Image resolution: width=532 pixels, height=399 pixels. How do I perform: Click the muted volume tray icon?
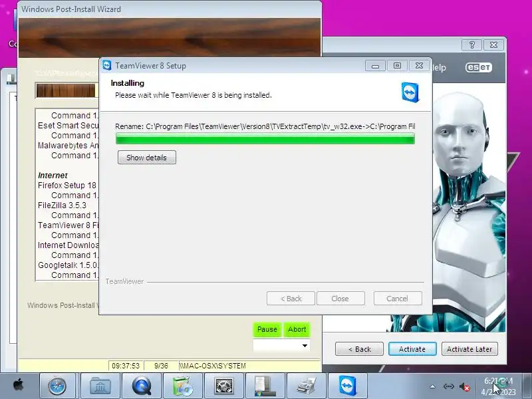click(464, 387)
